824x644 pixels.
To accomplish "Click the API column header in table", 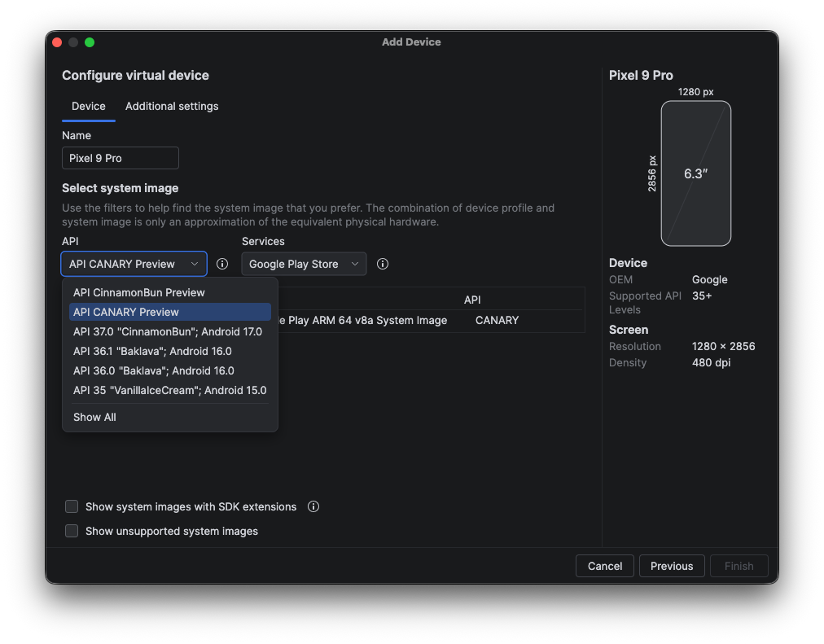I will click(472, 300).
